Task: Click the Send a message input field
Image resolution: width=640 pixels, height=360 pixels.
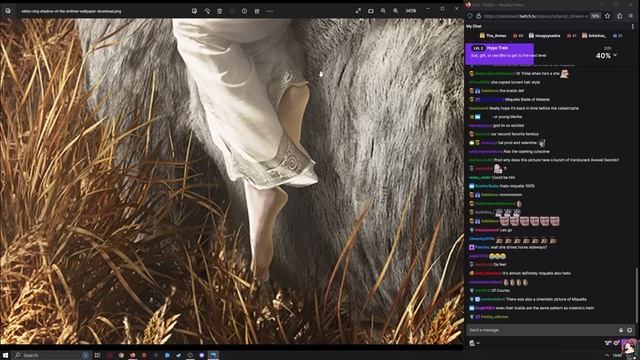Action: [541, 330]
